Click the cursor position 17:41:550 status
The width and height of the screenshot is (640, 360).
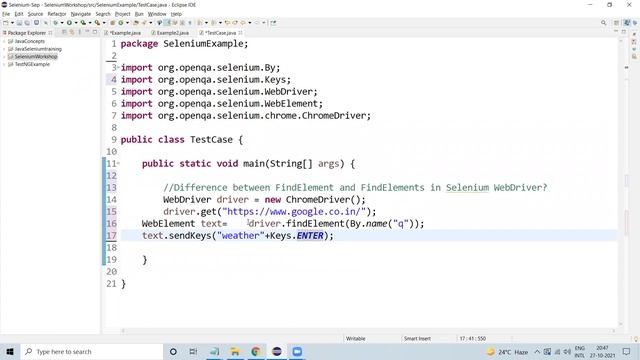point(473,338)
